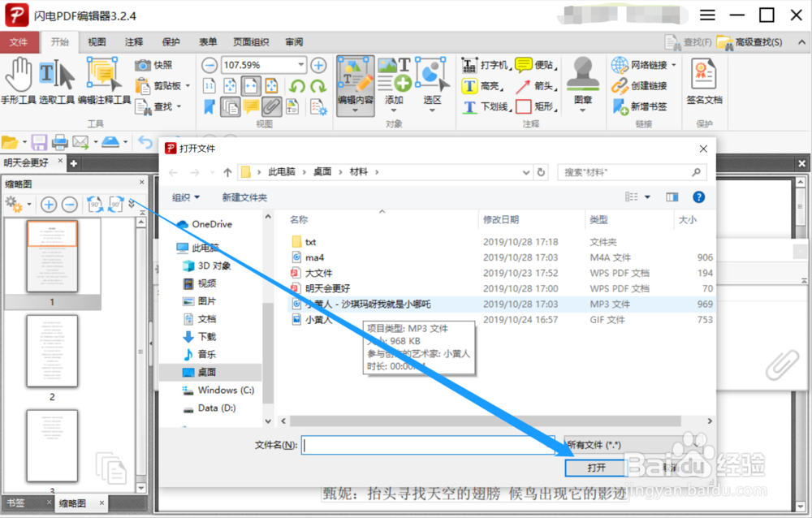This screenshot has height=518, width=812.
Task: Switch to the 保护 ribbon tab
Action: [x=171, y=42]
